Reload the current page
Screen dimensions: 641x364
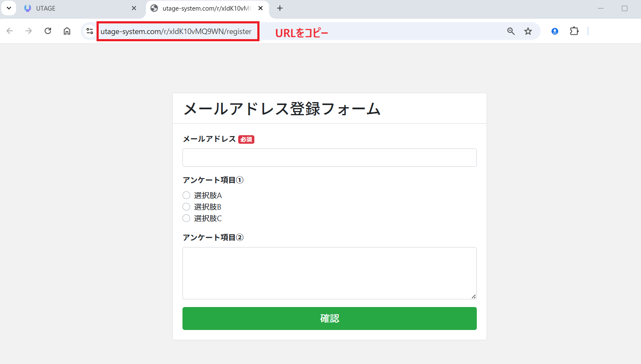48,31
